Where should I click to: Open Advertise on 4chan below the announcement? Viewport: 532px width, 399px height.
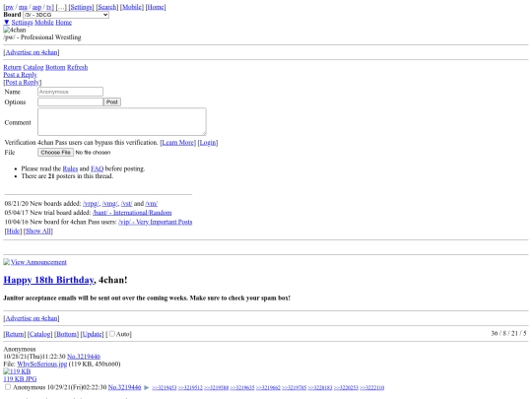32,318
